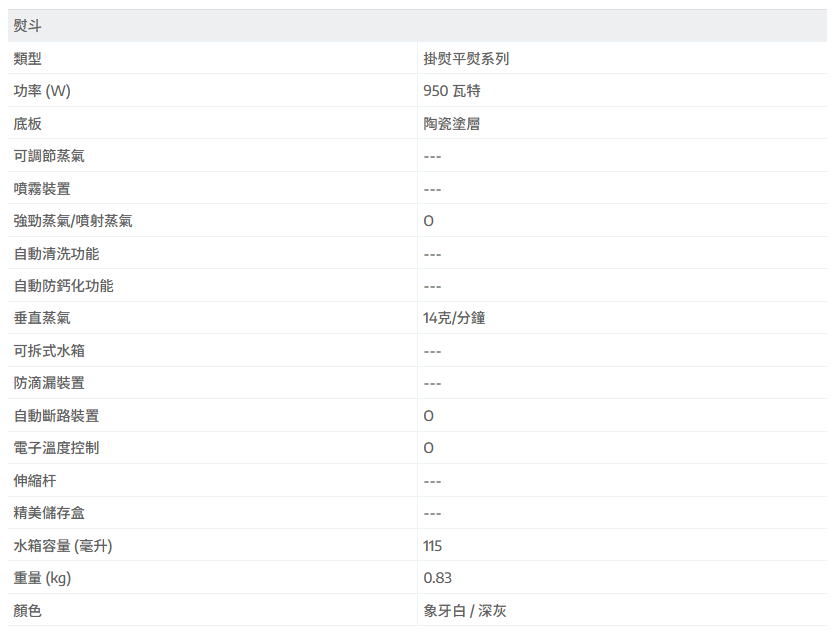
Task: Select the 950 瓦特 power value
Action: pyautogui.click(x=452, y=91)
